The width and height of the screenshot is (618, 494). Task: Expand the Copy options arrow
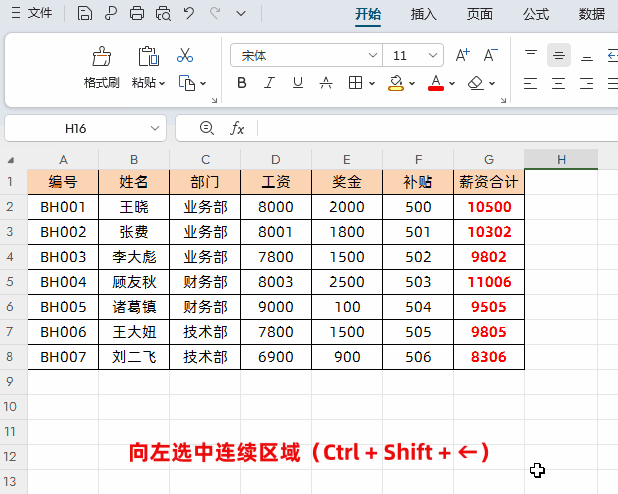coord(203,84)
